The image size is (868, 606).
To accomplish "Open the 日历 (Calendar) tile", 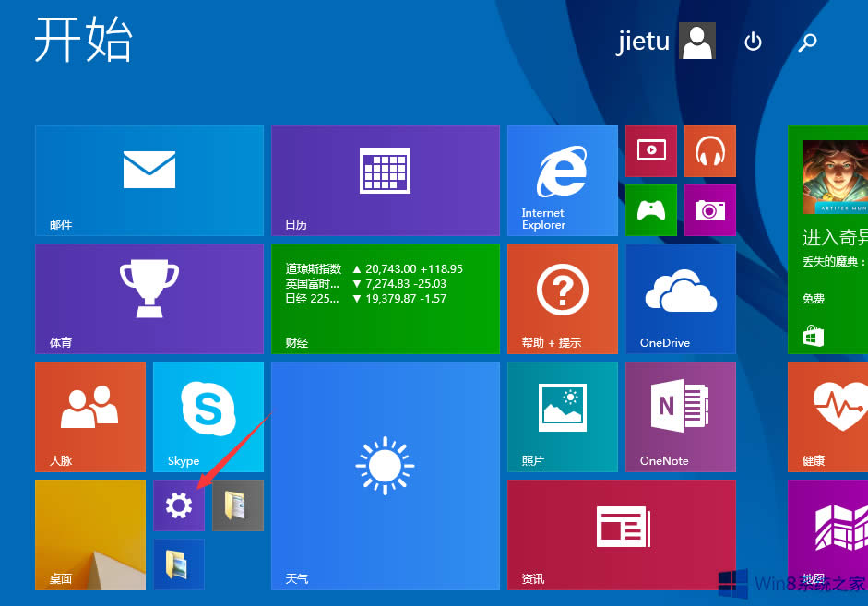I will [x=385, y=180].
